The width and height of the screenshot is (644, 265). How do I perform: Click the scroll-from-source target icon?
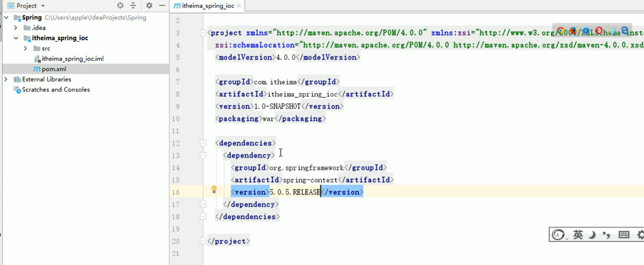[x=119, y=5]
